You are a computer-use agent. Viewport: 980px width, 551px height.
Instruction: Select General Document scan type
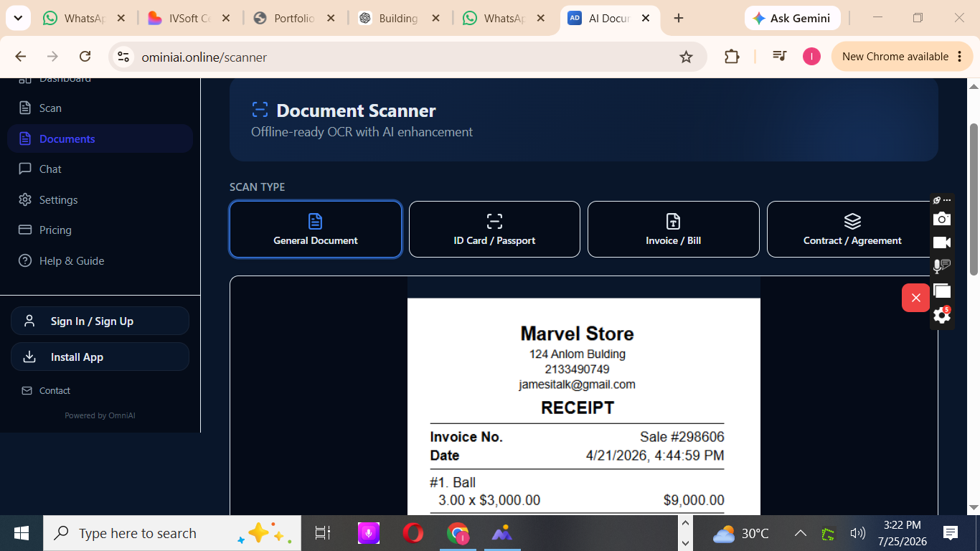pos(316,229)
